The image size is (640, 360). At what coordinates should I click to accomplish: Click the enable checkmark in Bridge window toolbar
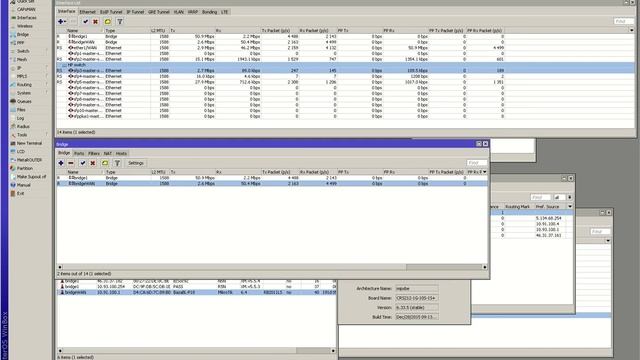[83, 163]
